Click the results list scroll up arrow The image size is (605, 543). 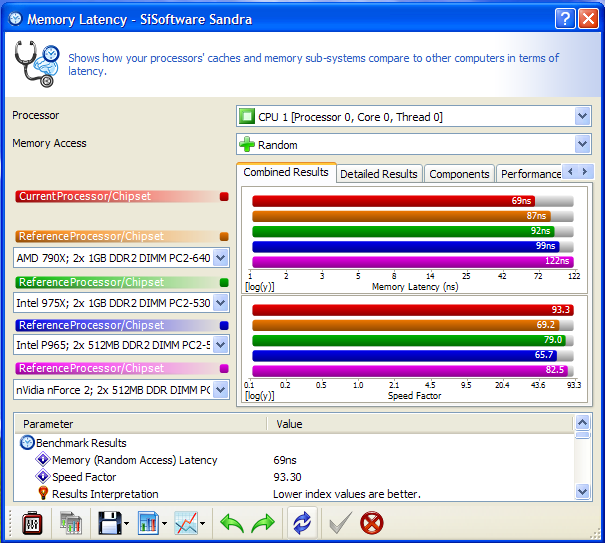(582, 423)
